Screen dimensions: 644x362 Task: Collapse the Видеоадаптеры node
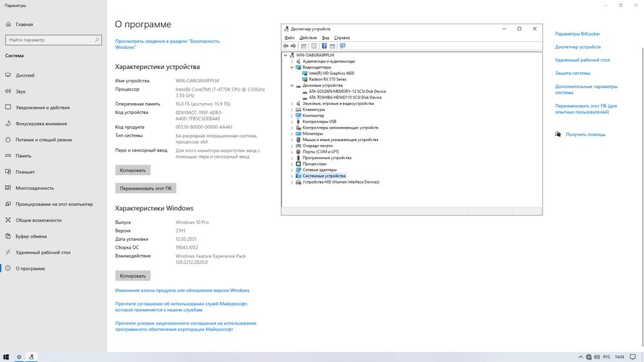[x=292, y=67]
